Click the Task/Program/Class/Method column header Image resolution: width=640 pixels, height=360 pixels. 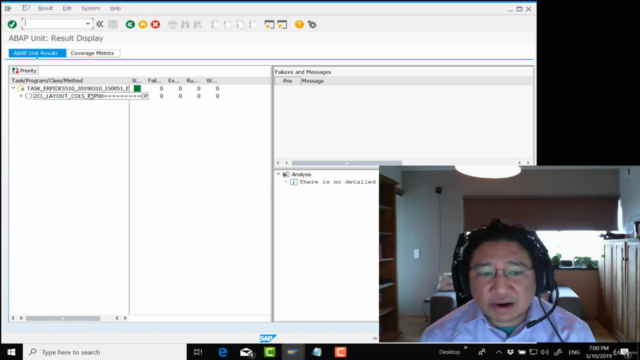(x=69, y=80)
